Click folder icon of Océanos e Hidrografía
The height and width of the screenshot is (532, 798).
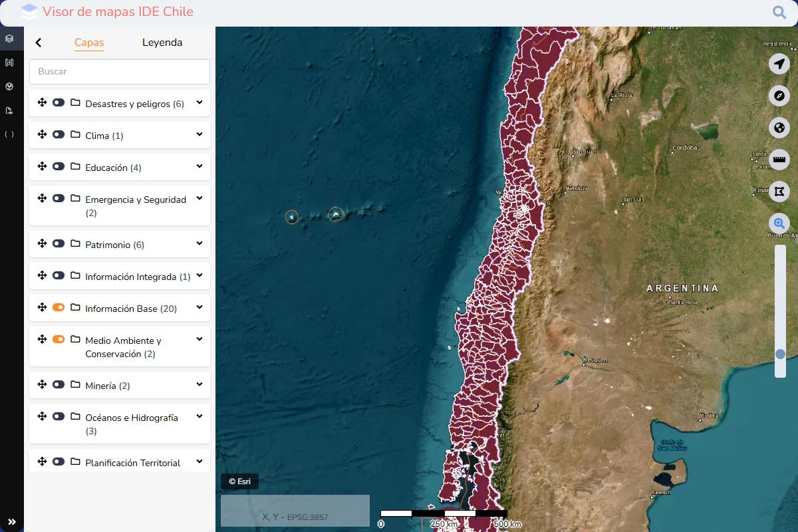pos(75,416)
